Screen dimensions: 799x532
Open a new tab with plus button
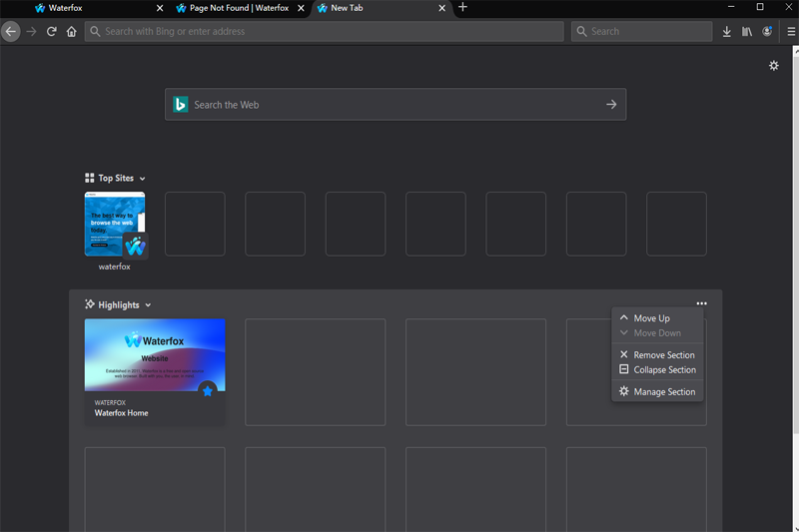click(x=462, y=8)
